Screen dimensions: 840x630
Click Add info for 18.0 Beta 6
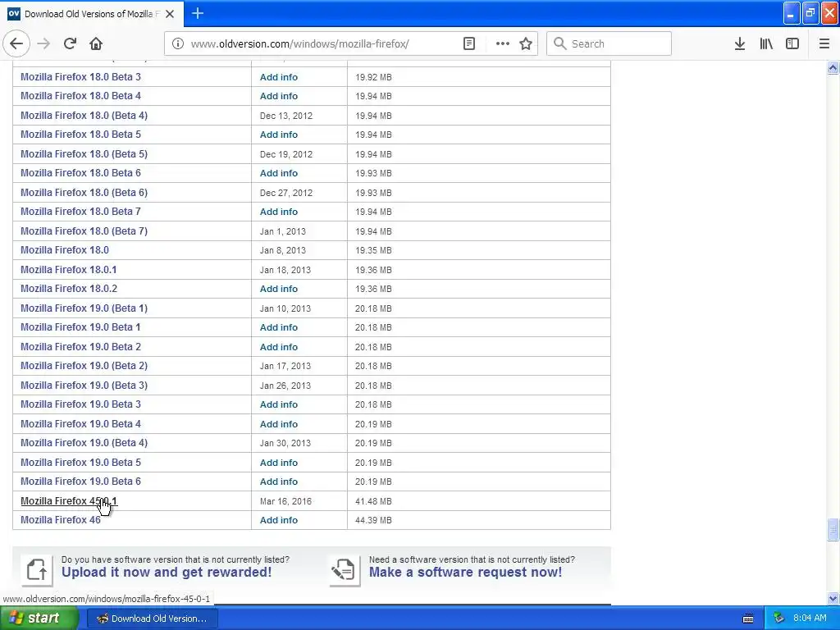point(279,173)
